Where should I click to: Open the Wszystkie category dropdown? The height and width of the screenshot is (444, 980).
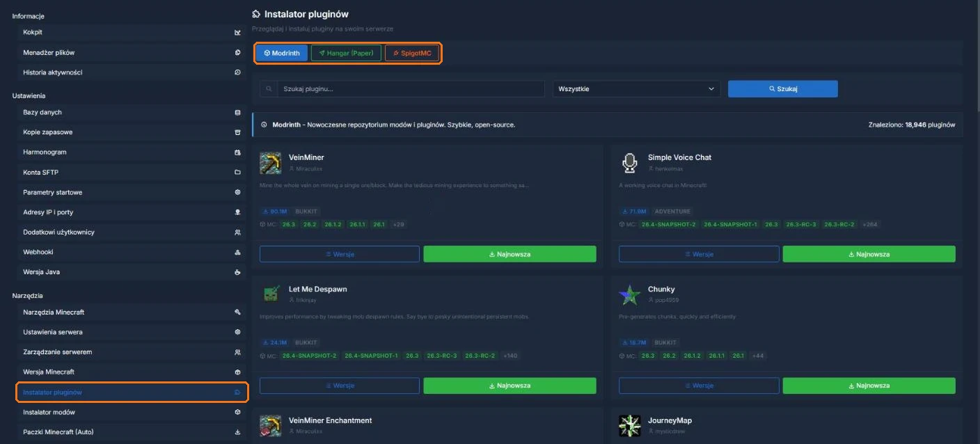click(636, 89)
